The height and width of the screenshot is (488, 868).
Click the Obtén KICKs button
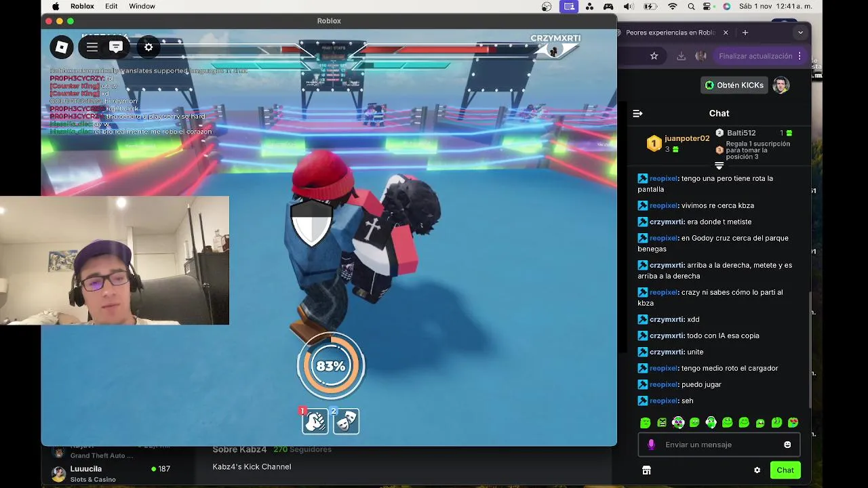734,85
